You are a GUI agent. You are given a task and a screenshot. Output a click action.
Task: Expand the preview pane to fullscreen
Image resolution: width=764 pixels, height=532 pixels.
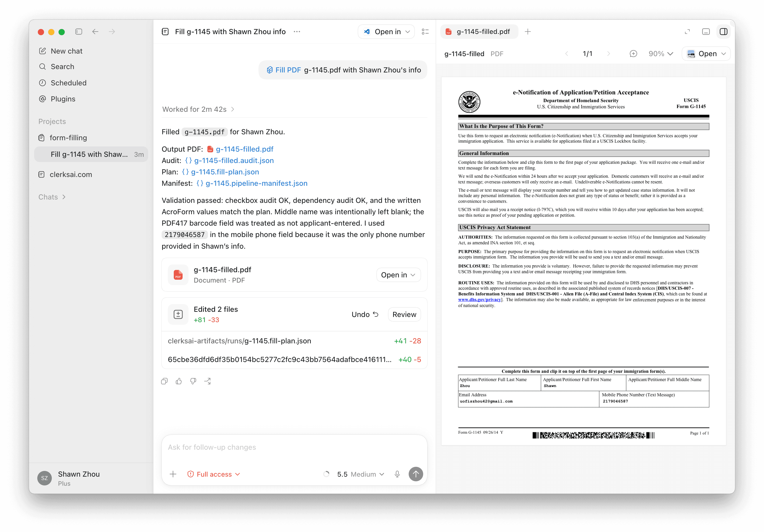[x=687, y=32]
